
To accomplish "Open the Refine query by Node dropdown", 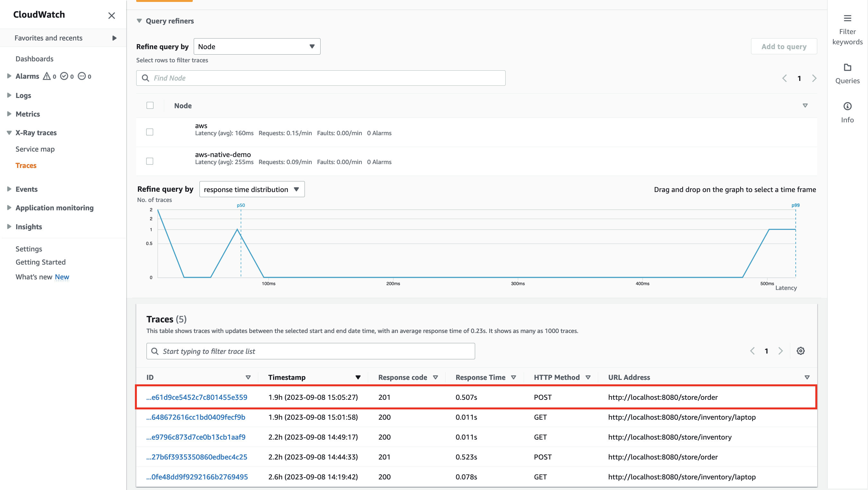I will tap(257, 47).
